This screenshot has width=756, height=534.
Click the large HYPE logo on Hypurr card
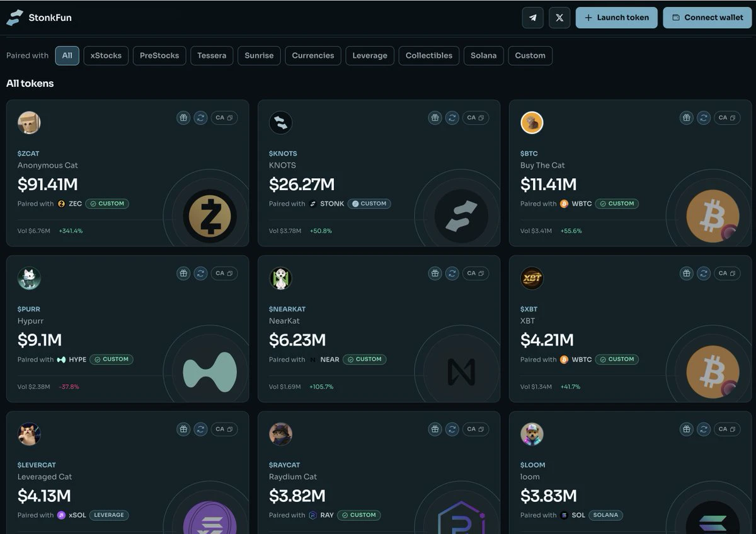point(210,372)
